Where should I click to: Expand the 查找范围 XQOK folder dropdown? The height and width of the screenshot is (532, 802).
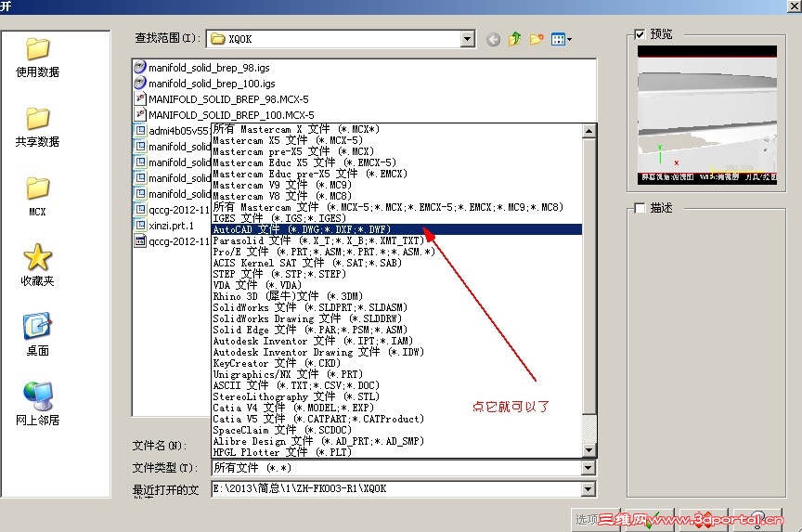pyautogui.click(x=468, y=39)
